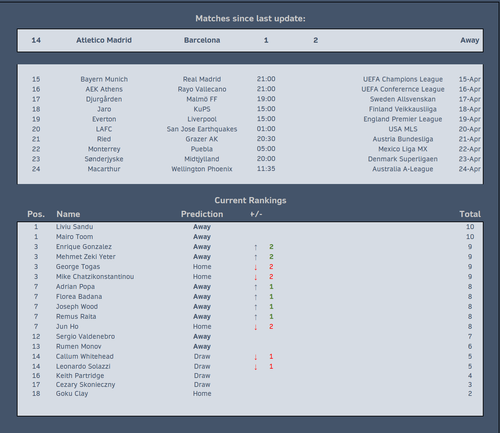Click 'Adrian Popa' name
This screenshot has width=500, height=433.
tap(75, 287)
